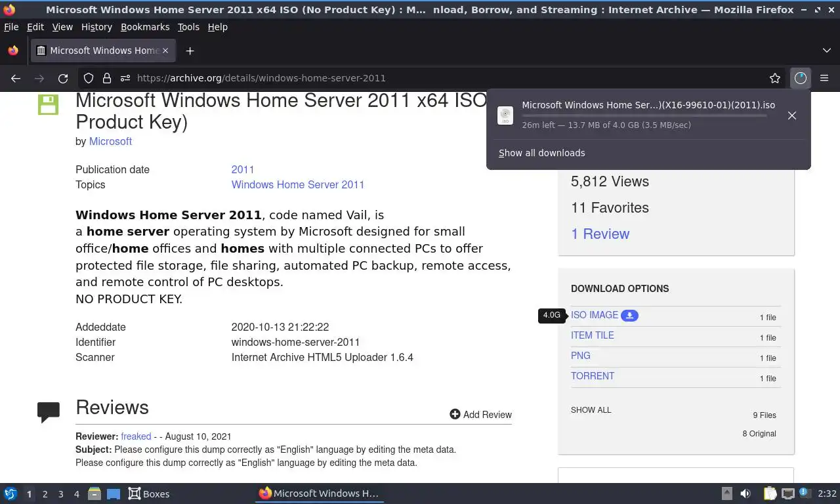Open the File menu
This screenshot has width=840, height=504.
click(11, 27)
